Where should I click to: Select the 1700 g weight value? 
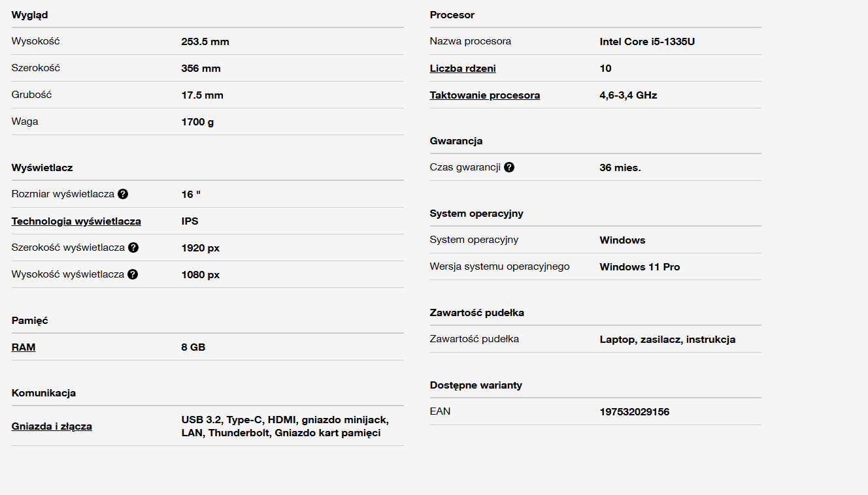tap(197, 122)
